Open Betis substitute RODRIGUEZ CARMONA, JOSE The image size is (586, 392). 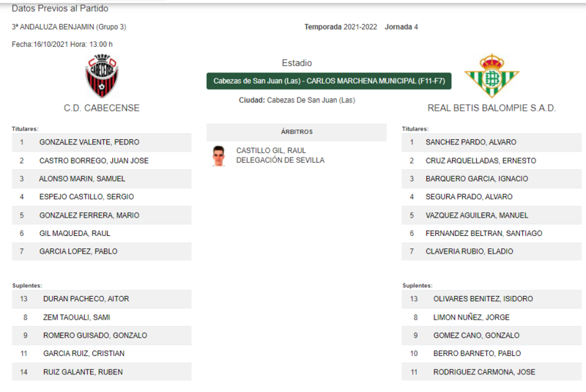click(x=492, y=371)
